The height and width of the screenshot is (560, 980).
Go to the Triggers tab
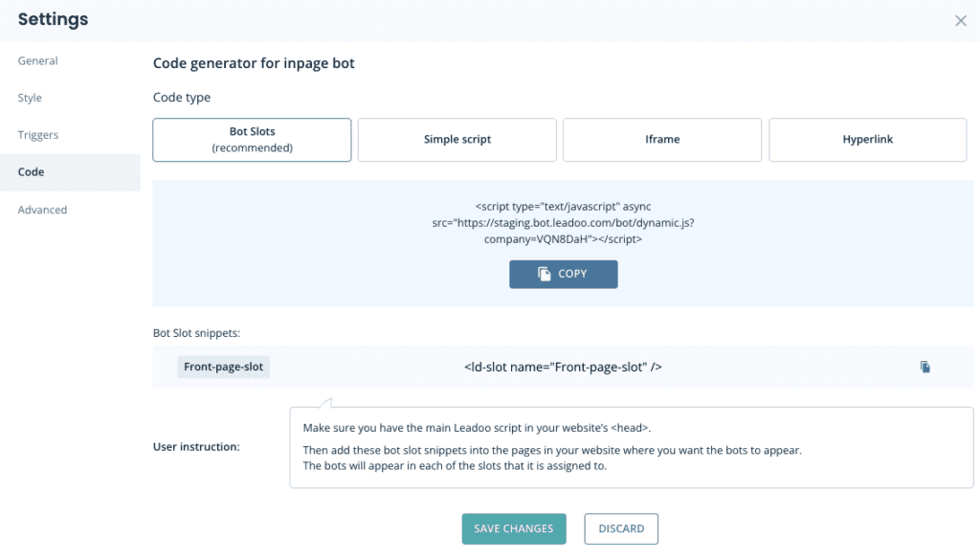pyautogui.click(x=38, y=135)
